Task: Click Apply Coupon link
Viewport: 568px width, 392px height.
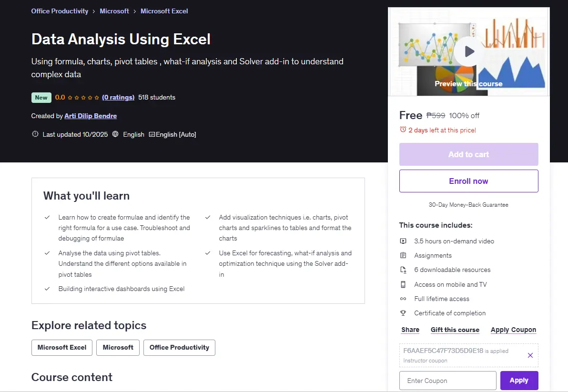Action: [513, 330]
